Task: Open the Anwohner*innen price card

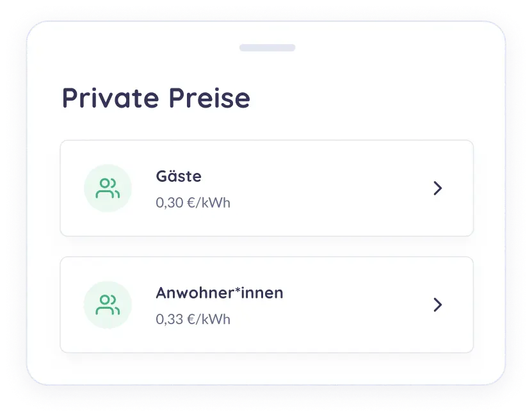Action: (266, 304)
